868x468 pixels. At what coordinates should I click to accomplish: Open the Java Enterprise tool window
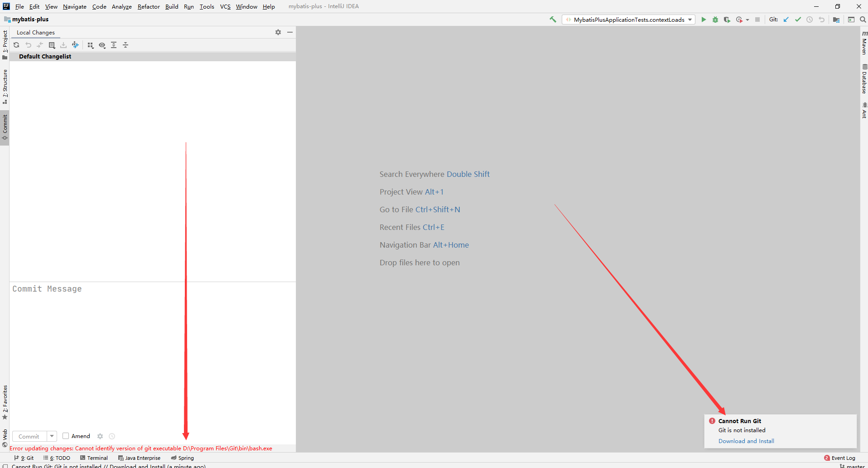(x=140, y=458)
